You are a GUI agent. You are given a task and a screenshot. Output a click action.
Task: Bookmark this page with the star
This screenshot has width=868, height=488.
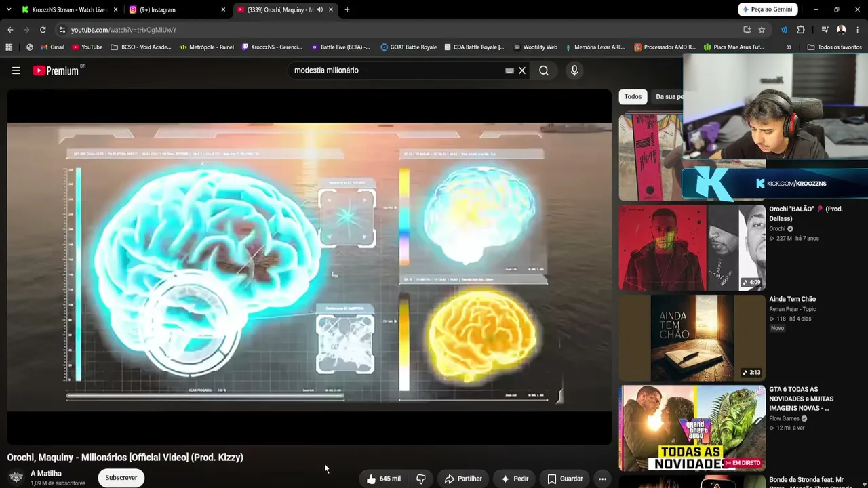click(762, 30)
